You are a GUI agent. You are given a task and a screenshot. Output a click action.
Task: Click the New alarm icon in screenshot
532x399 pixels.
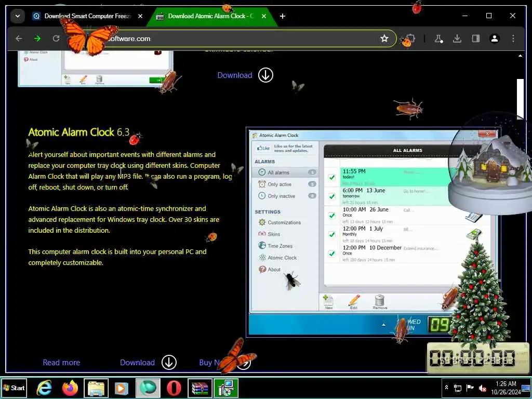328,302
